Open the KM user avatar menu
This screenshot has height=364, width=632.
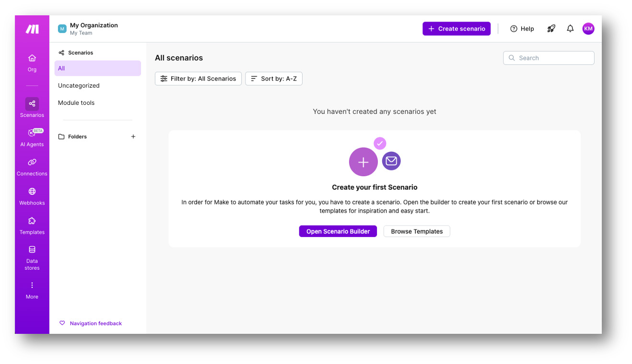coord(588,29)
